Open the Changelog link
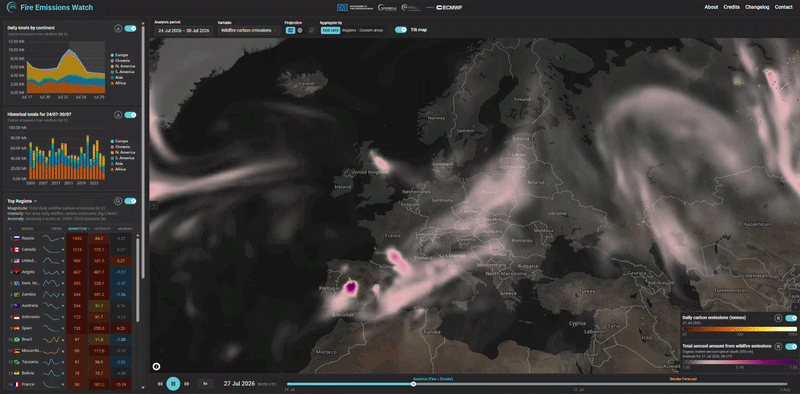Image resolution: width=800 pixels, height=394 pixels. tap(757, 7)
